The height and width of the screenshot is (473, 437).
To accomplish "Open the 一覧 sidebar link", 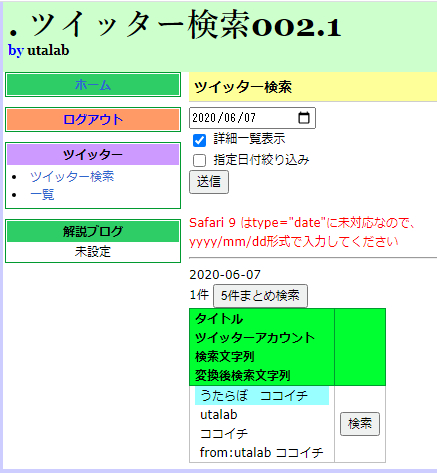I will coord(42,195).
